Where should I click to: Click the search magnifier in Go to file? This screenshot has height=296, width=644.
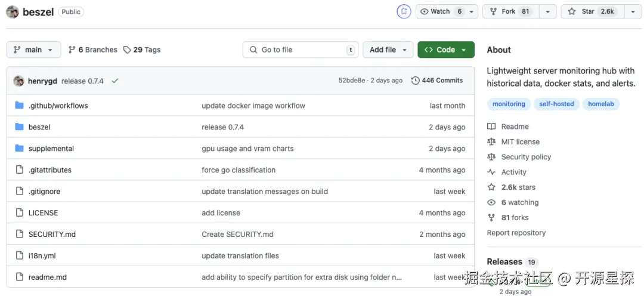coord(253,50)
